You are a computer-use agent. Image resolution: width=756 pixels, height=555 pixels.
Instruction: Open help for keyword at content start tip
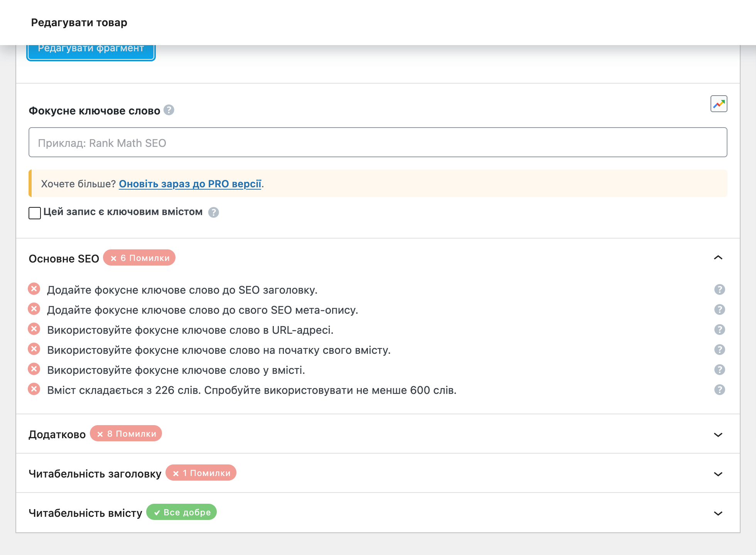tap(719, 350)
